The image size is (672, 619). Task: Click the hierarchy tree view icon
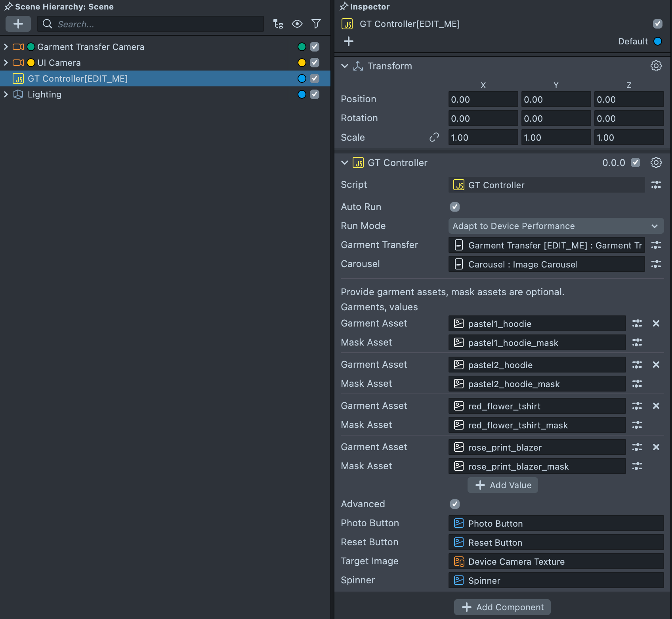(x=278, y=24)
